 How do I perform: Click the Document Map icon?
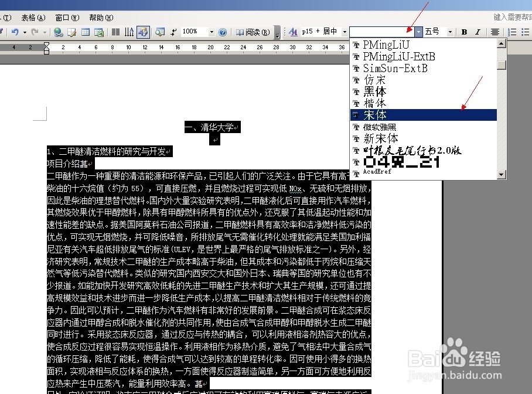pos(161,31)
